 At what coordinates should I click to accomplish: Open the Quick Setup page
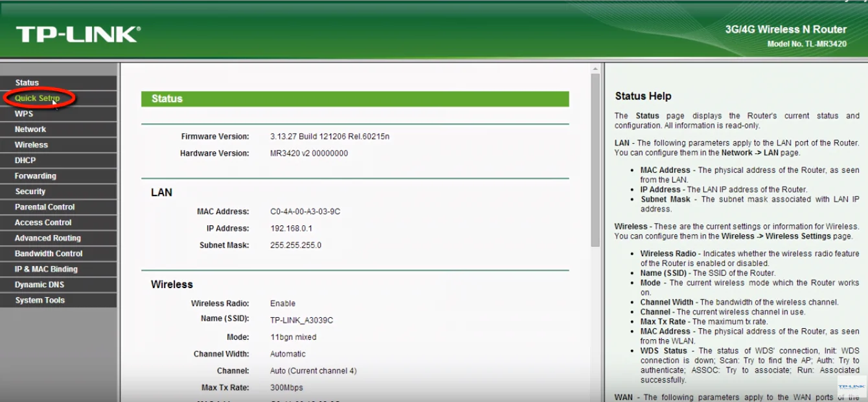(x=38, y=98)
